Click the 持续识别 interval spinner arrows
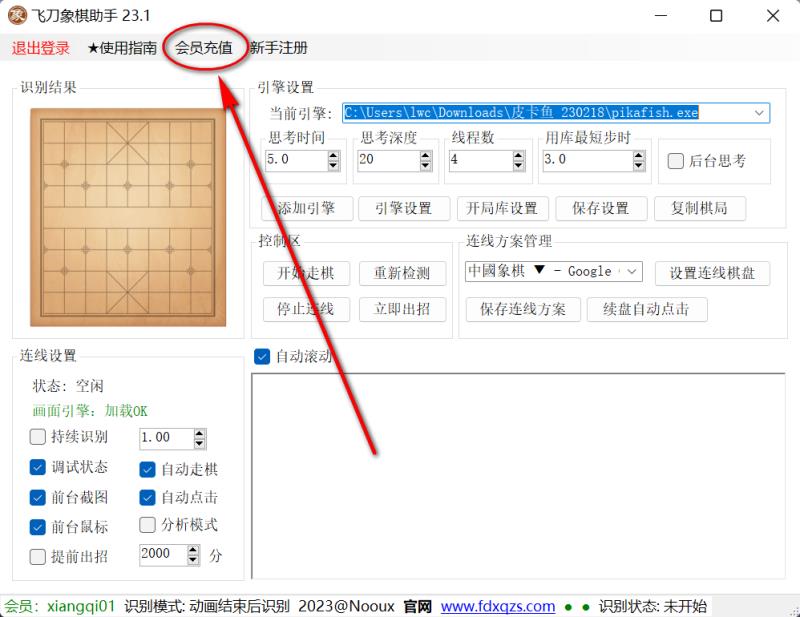This screenshot has height=617, width=800. (x=199, y=438)
